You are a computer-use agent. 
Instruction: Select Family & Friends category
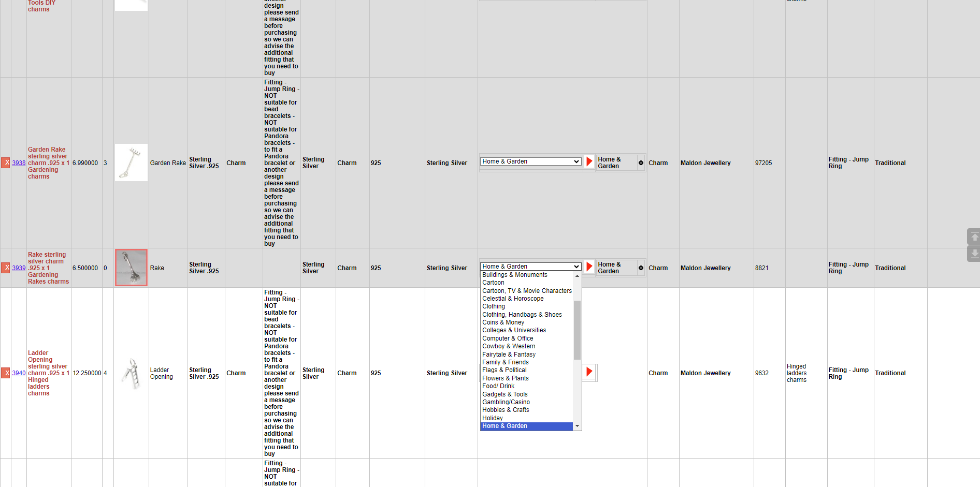click(526, 362)
